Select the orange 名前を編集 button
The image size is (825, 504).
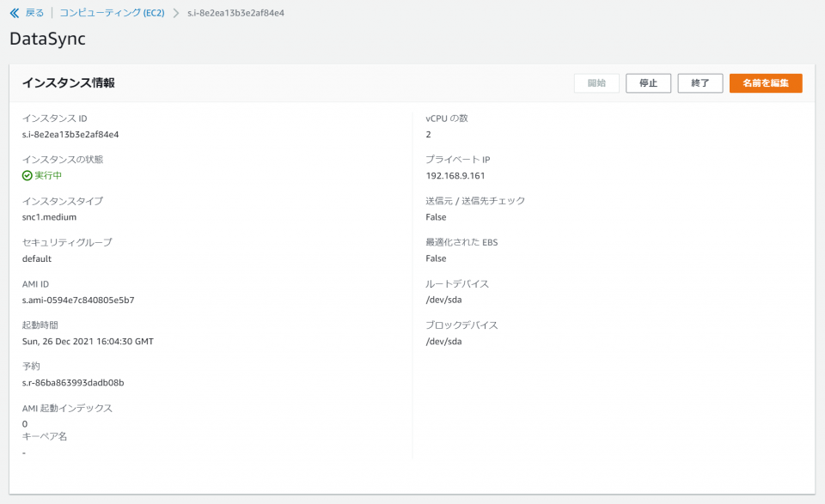coord(764,82)
